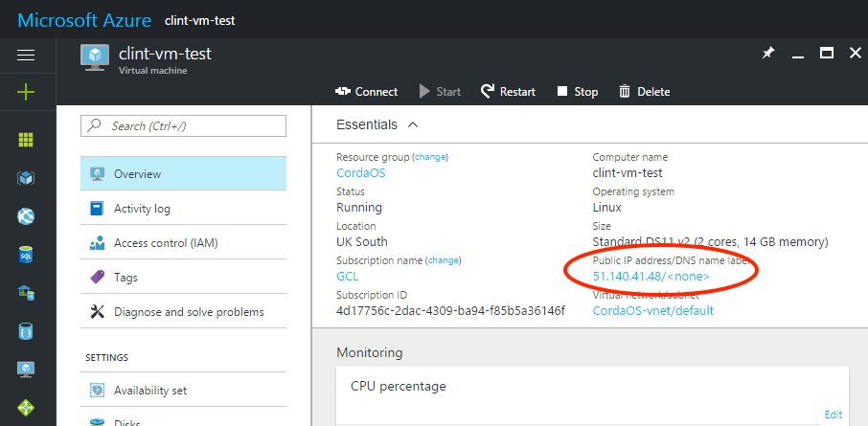
Task: Open Resource groups cube icon in sidebar
Action: [x=26, y=178]
